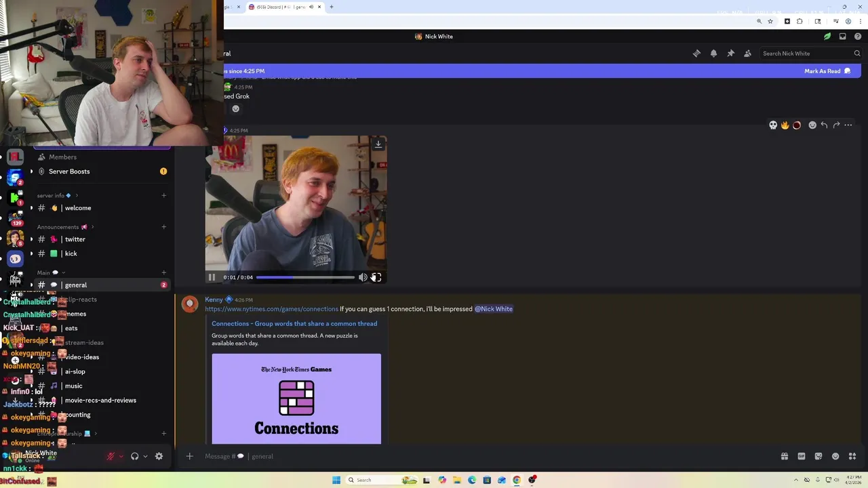868x488 pixels.
Task: Open the blue S server icon
Action: 15,178
